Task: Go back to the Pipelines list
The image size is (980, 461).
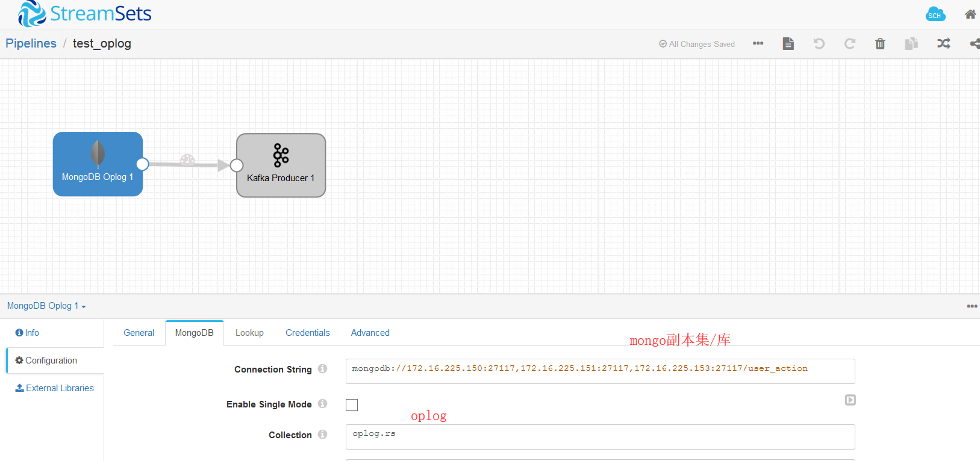Action: click(31, 43)
